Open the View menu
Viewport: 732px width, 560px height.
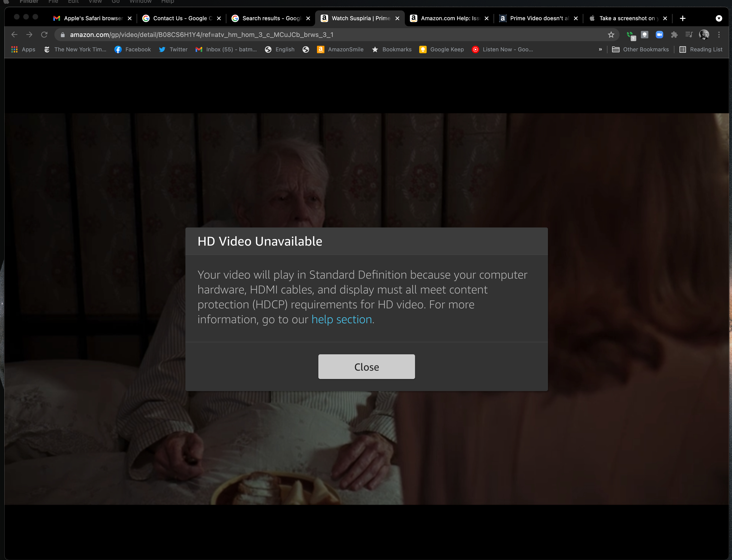coord(95,2)
